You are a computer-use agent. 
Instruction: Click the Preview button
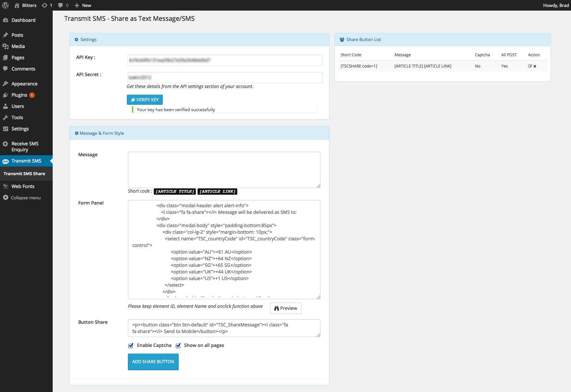tap(286, 308)
